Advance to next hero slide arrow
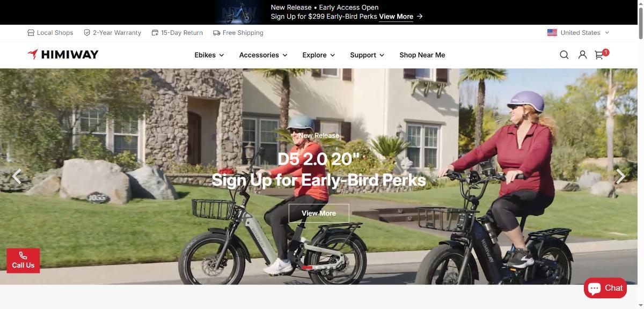 [x=621, y=176]
